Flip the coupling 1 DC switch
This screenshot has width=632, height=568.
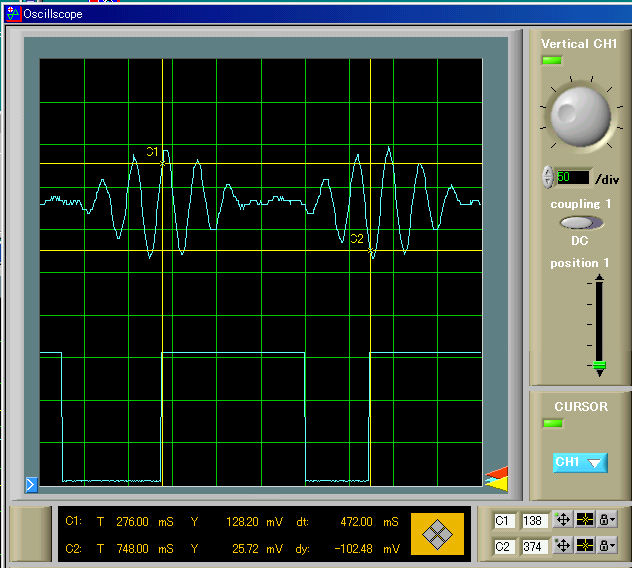tap(581, 223)
